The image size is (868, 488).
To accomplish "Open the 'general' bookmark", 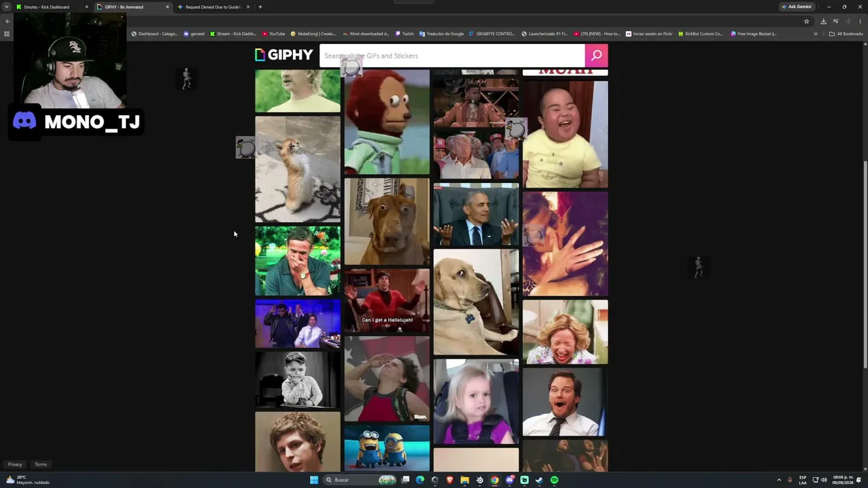I will pos(194,34).
